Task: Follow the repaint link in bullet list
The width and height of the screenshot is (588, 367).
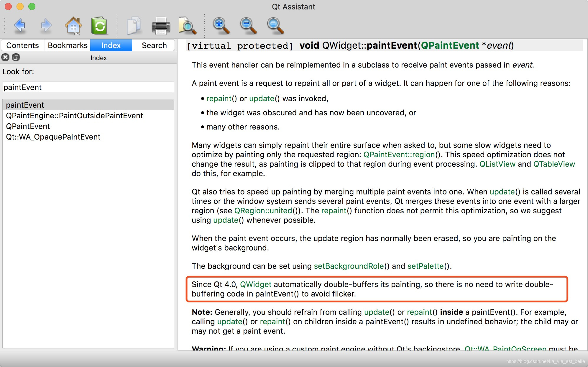Action: pyautogui.click(x=219, y=99)
